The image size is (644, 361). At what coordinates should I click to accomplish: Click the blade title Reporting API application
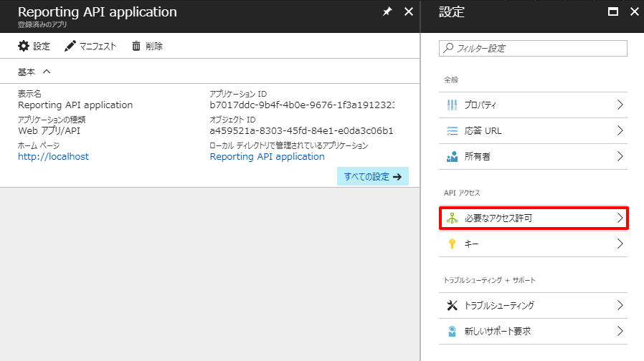[98, 12]
